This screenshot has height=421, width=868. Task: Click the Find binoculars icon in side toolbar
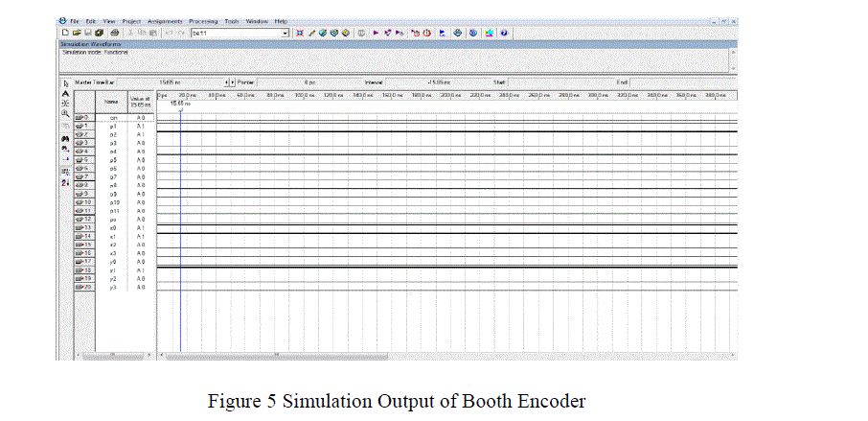point(65,137)
